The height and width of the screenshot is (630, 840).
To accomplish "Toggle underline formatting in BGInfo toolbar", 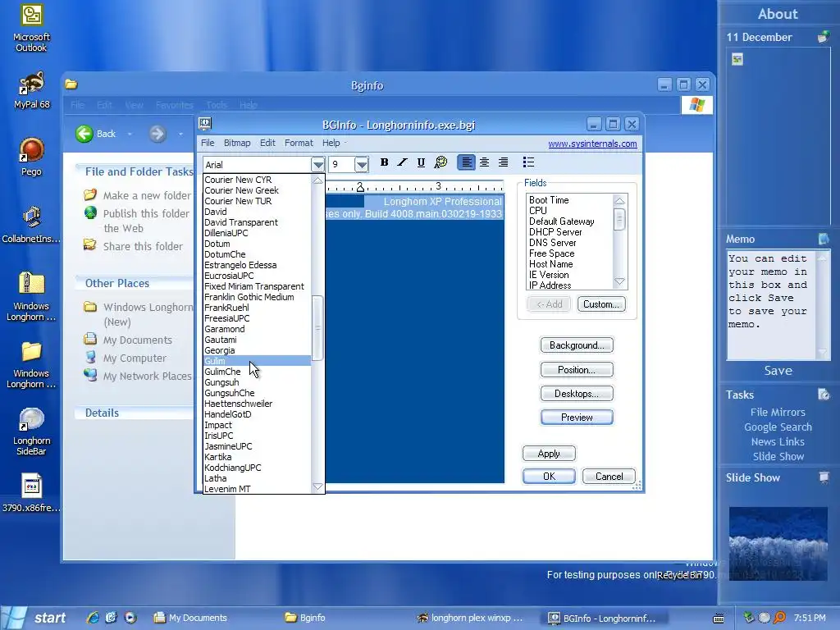I will click(x=421, y=162).
